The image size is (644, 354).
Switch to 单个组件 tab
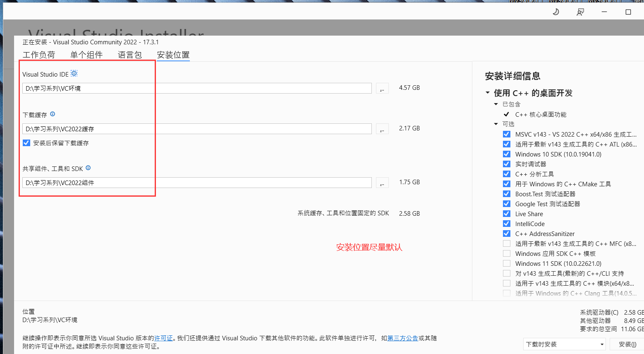tap(86, 55)
